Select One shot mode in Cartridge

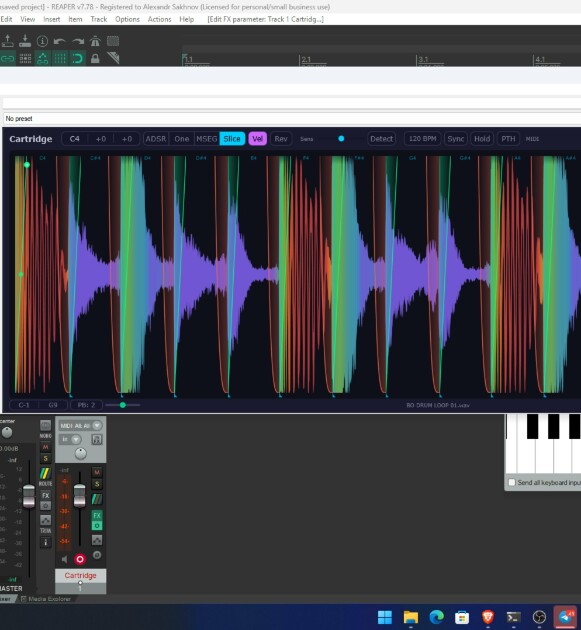(182, 139)
